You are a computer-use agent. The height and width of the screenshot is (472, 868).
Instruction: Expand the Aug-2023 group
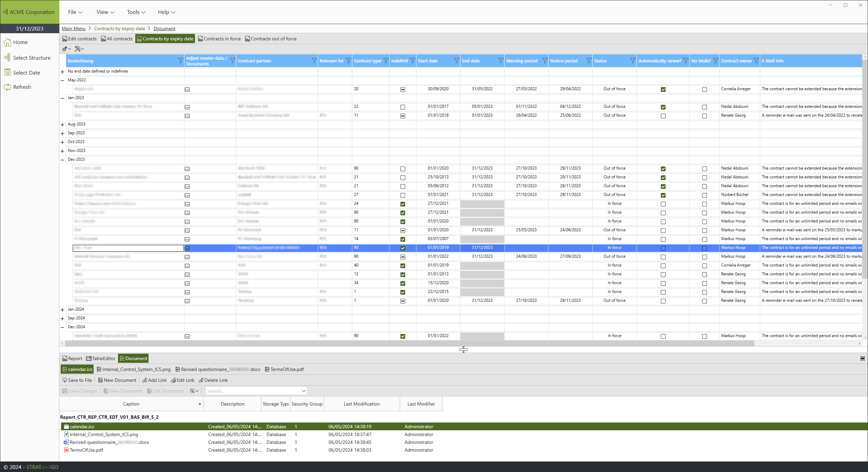click(x=62, y=125)
